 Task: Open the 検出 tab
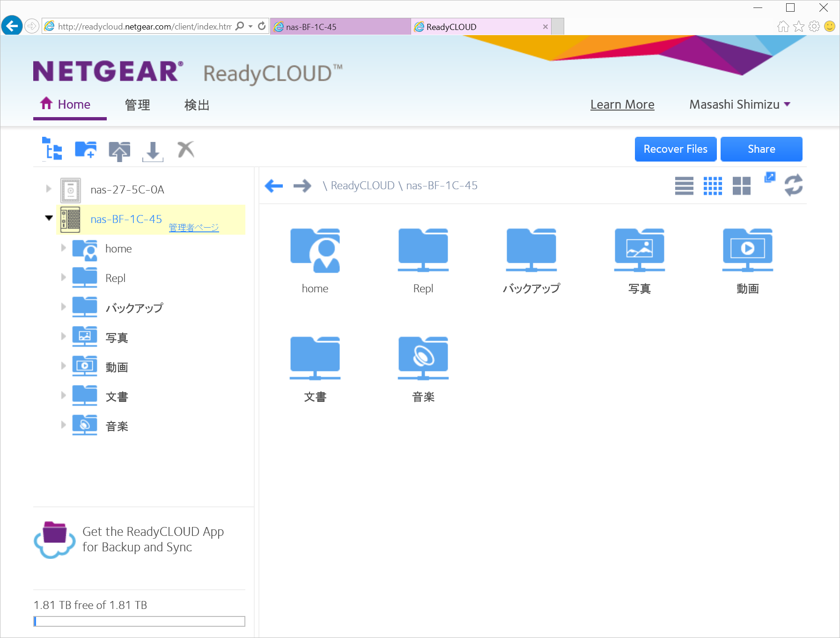[197, 105]
